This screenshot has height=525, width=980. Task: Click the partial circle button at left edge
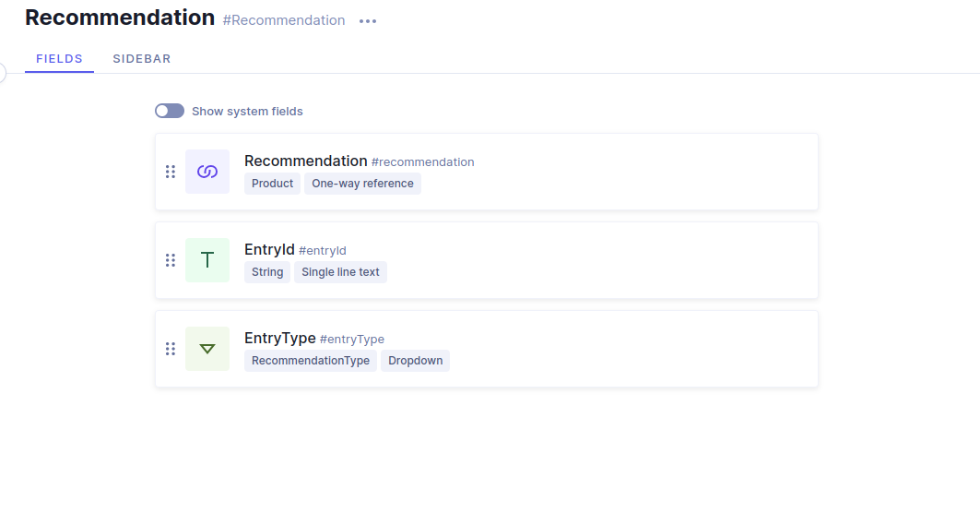(3, 73)
